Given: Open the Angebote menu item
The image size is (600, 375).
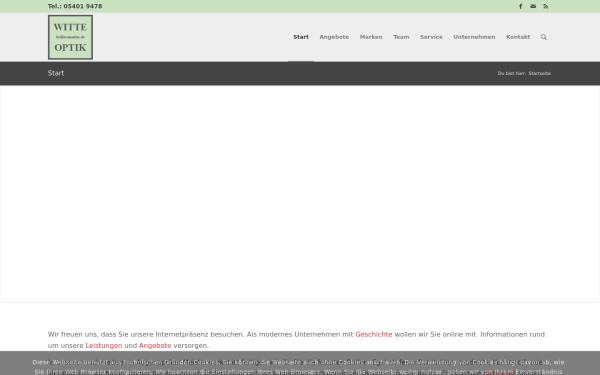Looking at the screenshot, I should (x=334, y=37).
